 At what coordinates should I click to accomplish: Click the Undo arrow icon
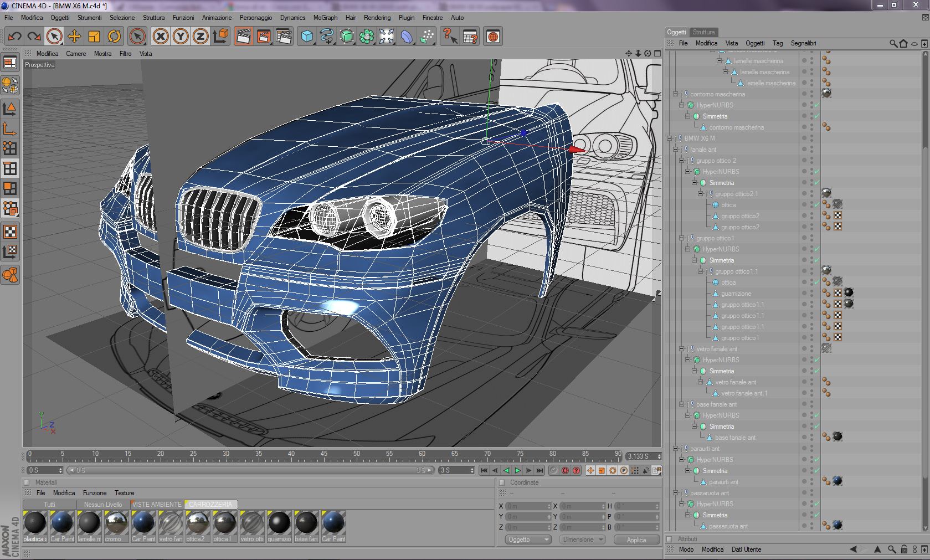click(14, 37)
